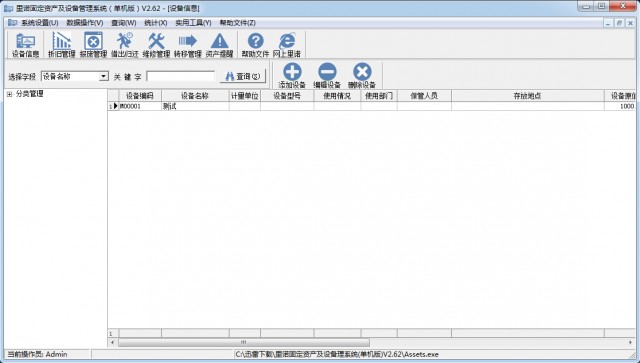
Task: Minimize the inner 设备信息 child window
Action: tap(608, 23)
